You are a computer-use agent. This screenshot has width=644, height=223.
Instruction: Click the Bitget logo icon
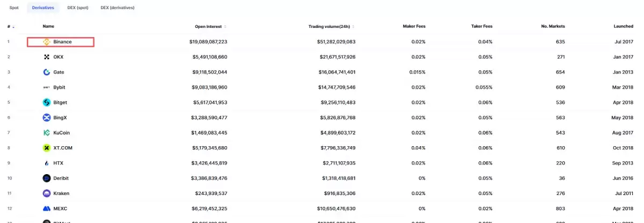[47, 102]
